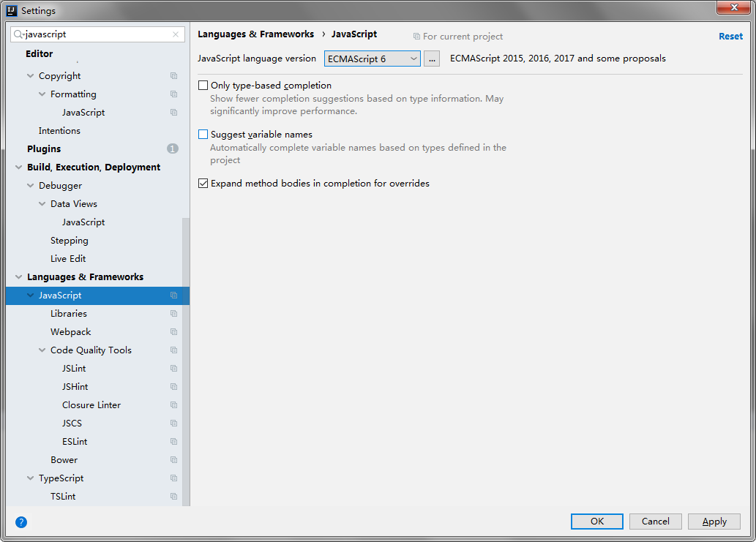Click project-level icon on Formatting row

[x=173, y=94]
